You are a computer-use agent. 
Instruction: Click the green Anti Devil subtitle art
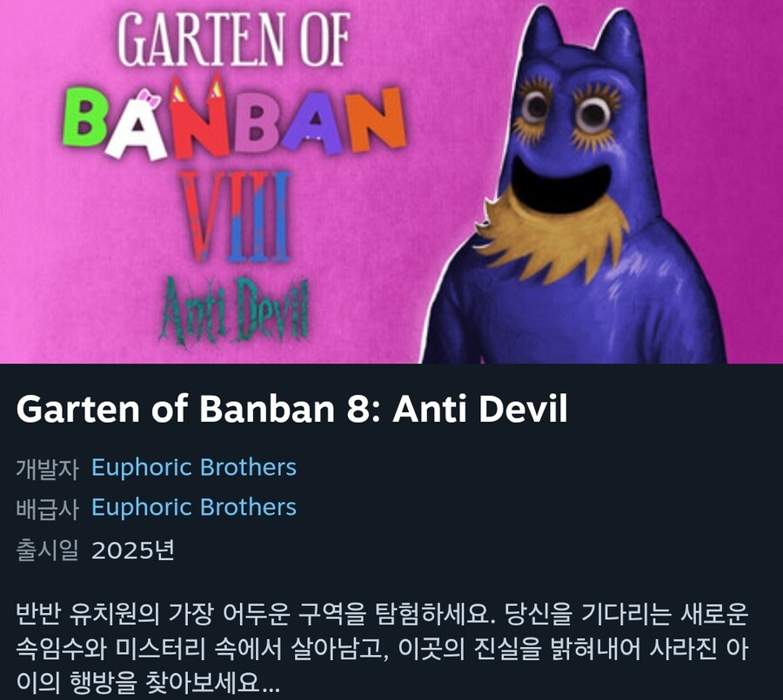(x=235, y=310)
